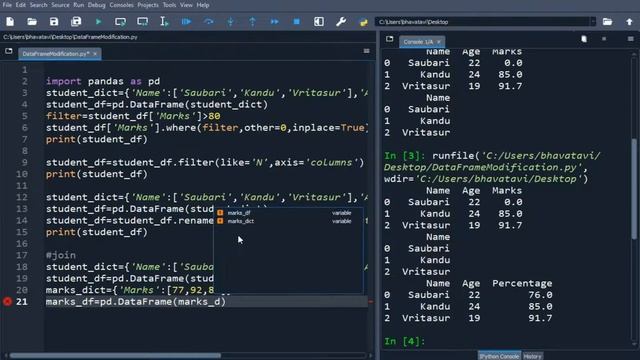The width and height of the screenshot is (640, 360).
Task: Open the Tools menu
Action: (169, 5)
